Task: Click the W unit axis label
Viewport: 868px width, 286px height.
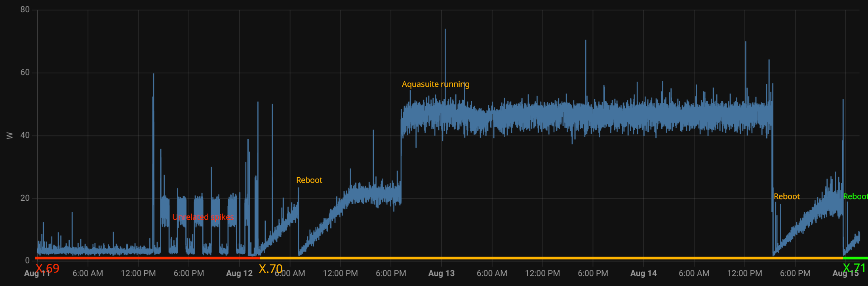Action: (x=10, y=136)
